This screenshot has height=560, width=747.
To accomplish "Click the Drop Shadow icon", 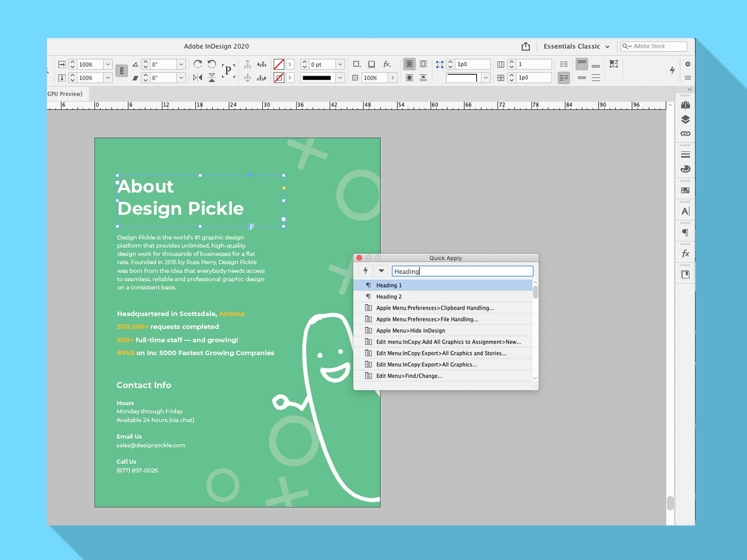I will 371,64.
